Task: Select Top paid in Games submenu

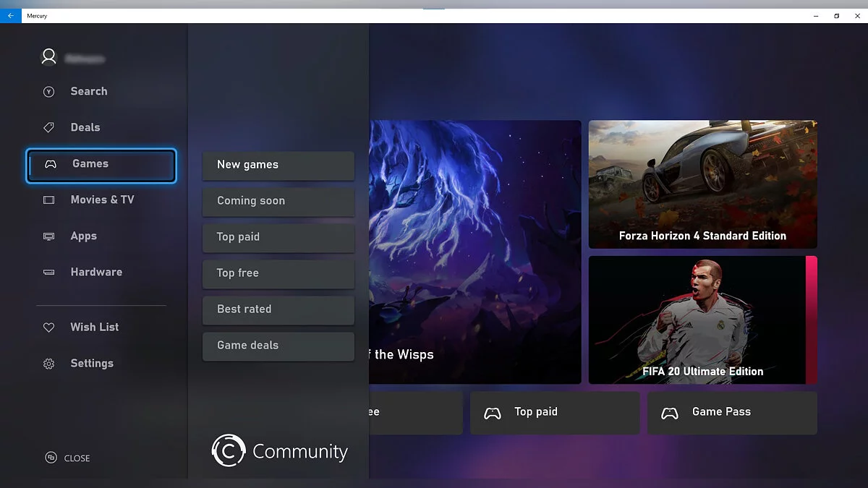Action: click(278, 238)
